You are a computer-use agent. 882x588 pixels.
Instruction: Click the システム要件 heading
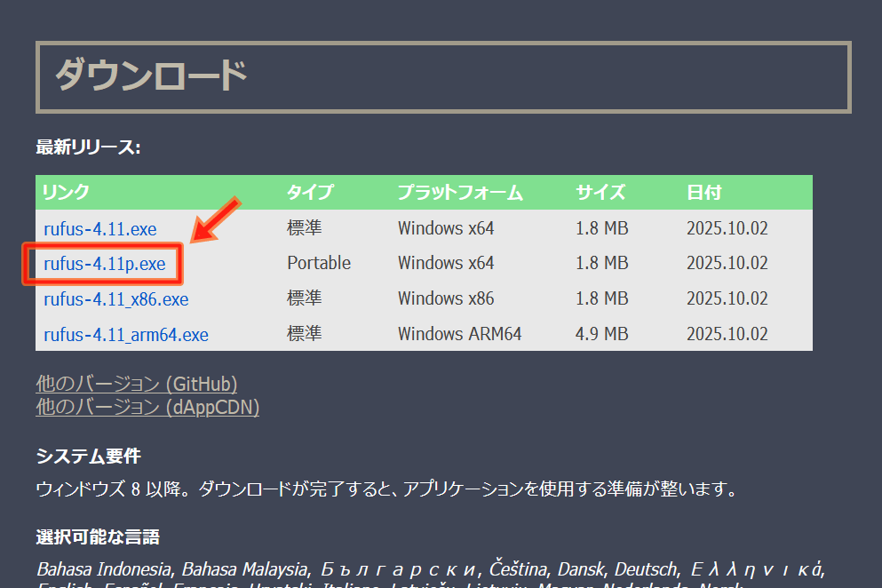(88, 457)
